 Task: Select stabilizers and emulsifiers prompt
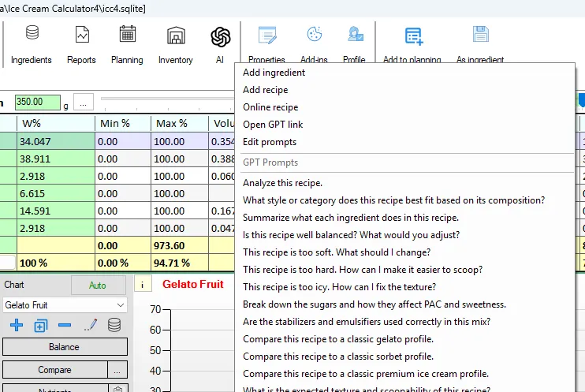[404, 322]
